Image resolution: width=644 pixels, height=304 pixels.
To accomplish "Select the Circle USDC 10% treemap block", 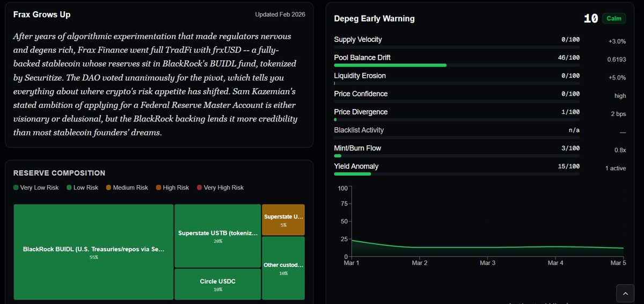I will (218, 284).
